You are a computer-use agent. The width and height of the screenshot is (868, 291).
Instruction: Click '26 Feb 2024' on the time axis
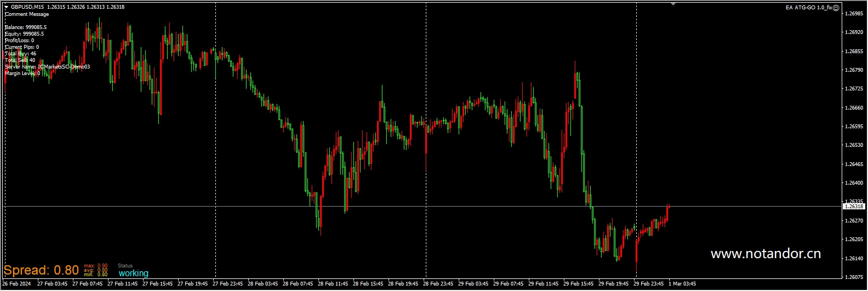17,284
